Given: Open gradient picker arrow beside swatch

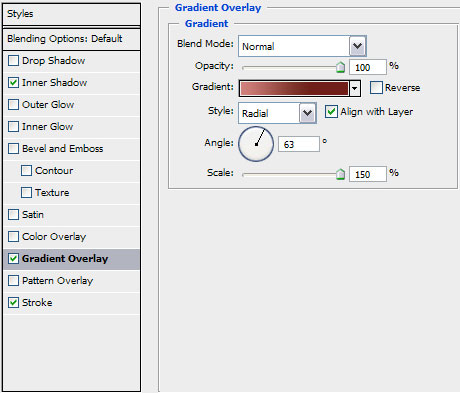Looking at the screenshot, I should point(355,88).
